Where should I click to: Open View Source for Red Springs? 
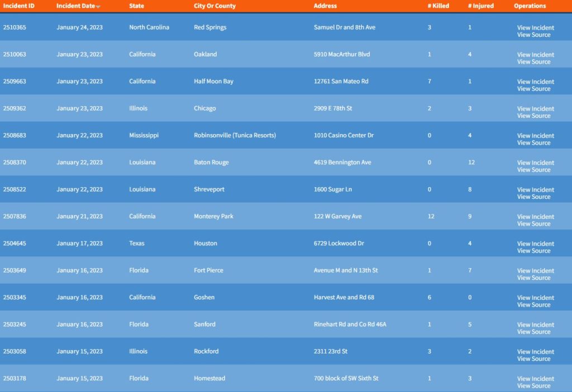(533, 35)
